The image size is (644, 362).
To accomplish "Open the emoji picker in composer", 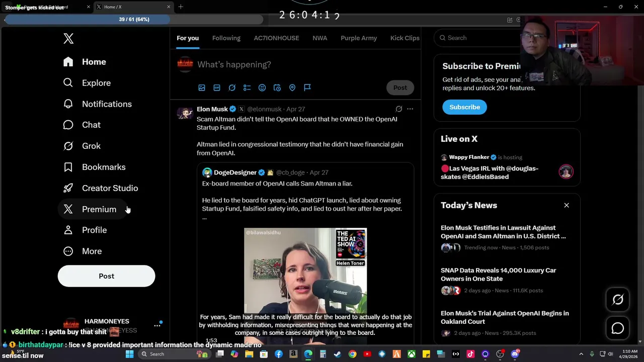I will (x=262, y=87).
